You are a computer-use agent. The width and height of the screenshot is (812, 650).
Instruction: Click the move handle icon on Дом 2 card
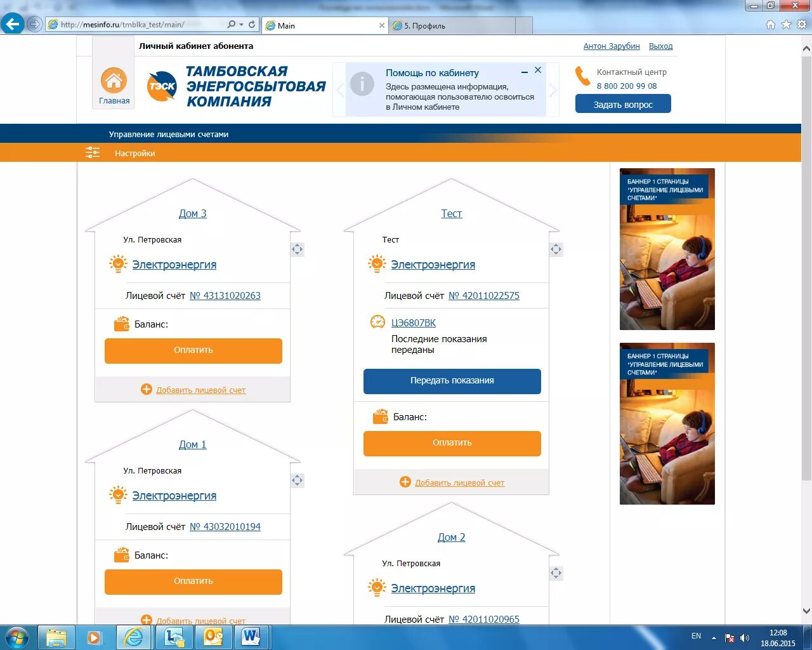pyautogui.click(x=556, y=573)
